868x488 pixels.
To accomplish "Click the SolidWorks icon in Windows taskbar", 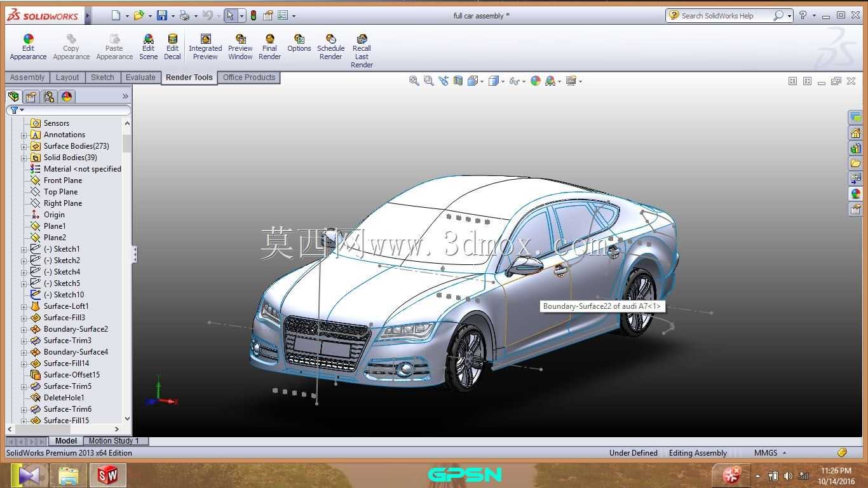I will 107,475.
